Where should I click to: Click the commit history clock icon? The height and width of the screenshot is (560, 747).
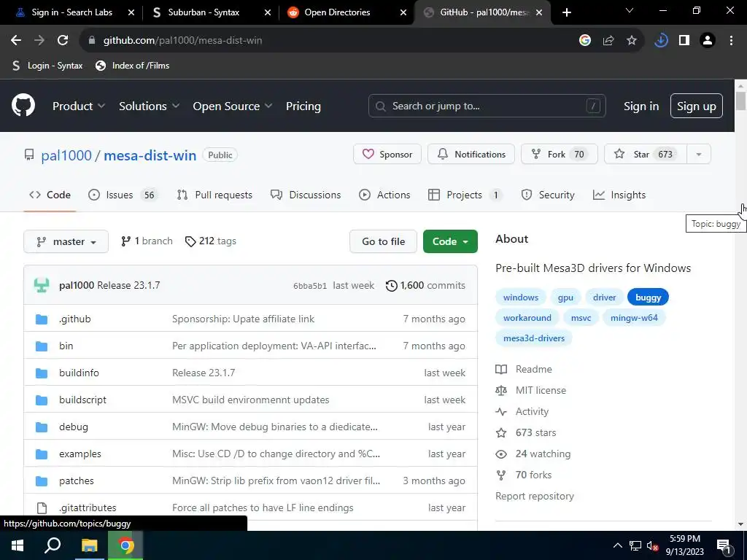(x=392, y=286)
